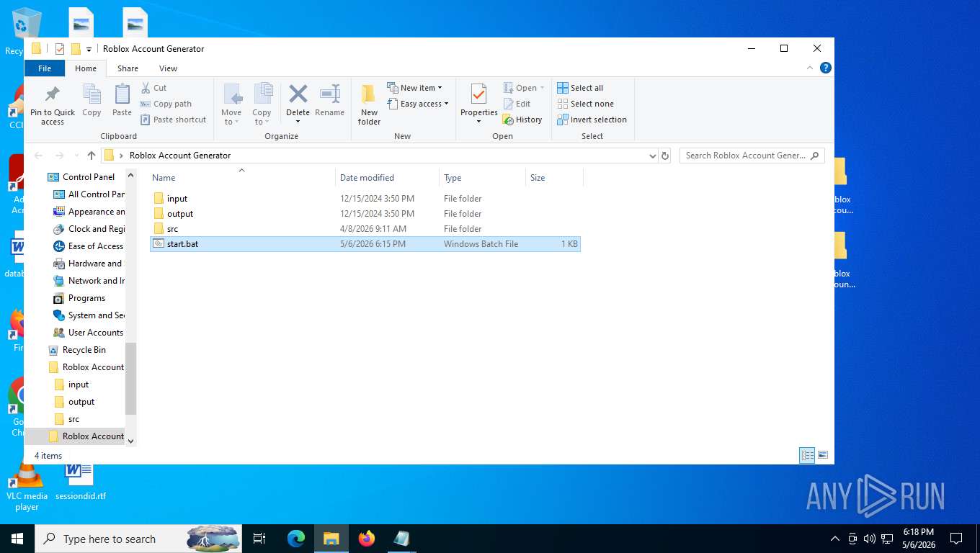
Task: Pin folder to Quick access
Action: click(x=53, y=105)
